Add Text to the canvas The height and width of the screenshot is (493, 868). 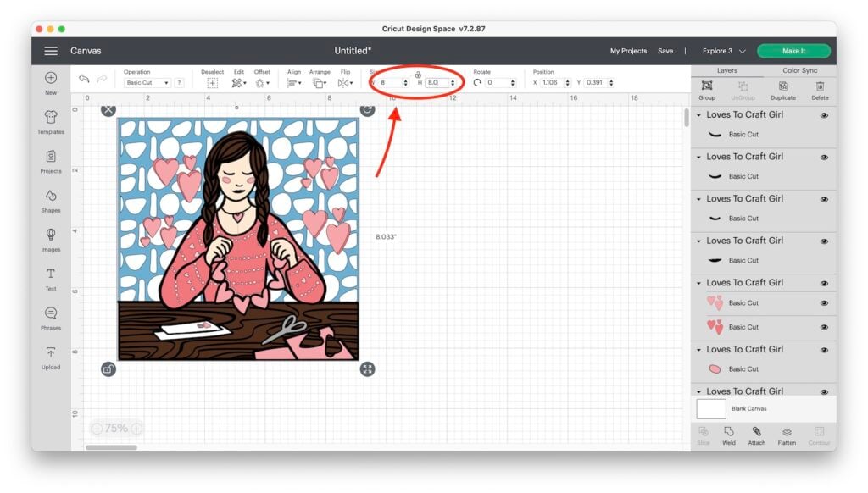51,280
